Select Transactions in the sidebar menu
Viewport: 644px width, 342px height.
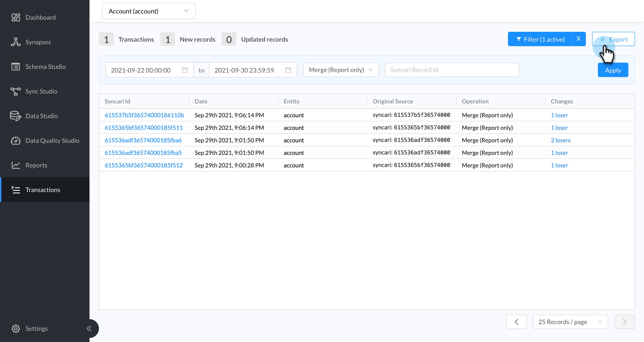[x=45, y=190]
